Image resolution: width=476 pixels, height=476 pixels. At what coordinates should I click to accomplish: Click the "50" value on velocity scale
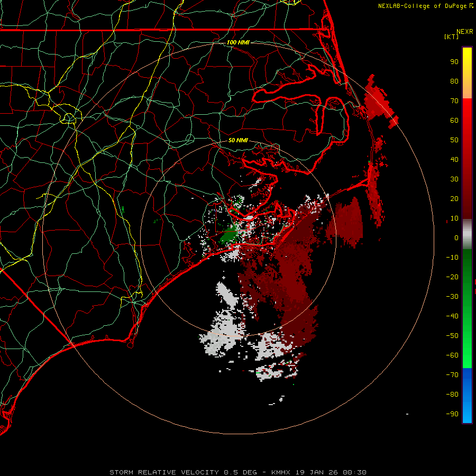click(x=454, y=140)
